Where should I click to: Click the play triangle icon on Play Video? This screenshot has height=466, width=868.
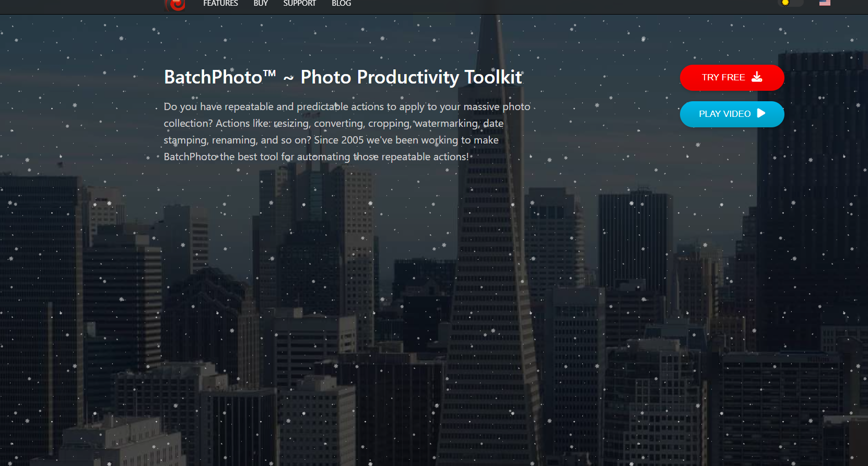[761, 113]
